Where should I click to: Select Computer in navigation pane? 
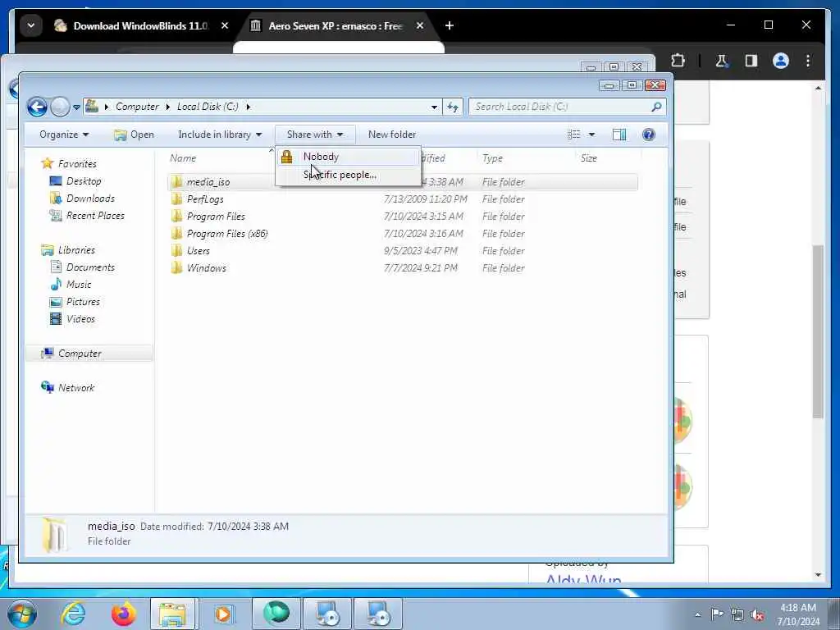coord(89,354)
